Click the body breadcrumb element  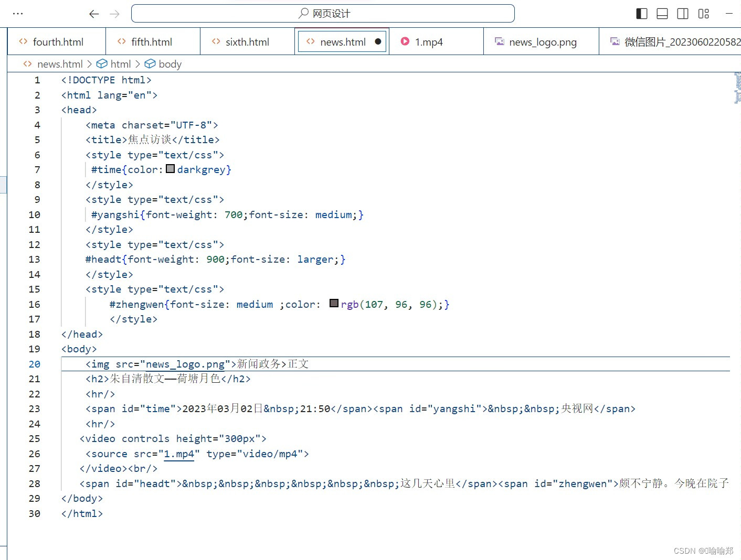[170, 64]
